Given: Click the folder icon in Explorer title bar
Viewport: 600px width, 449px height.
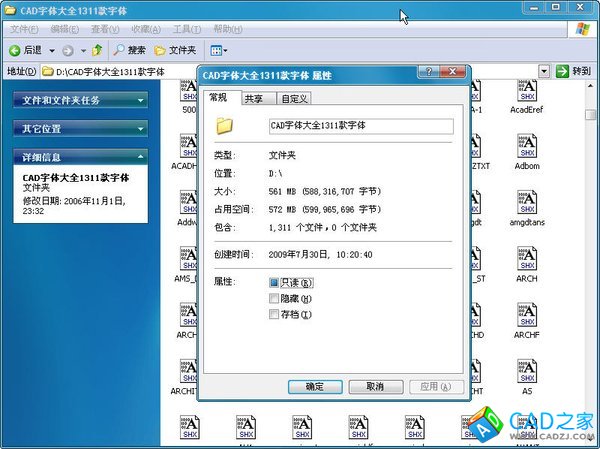Looking at the screenshot, I should coord(10,10).
